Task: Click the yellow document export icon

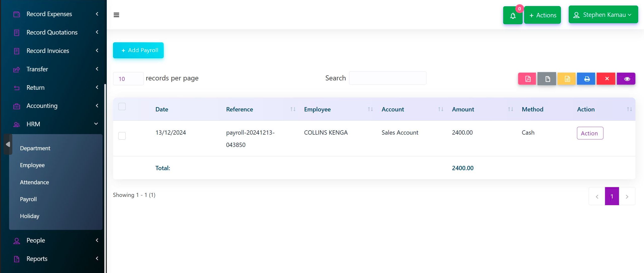Action: pyautogui.click(x=567, y=79)
